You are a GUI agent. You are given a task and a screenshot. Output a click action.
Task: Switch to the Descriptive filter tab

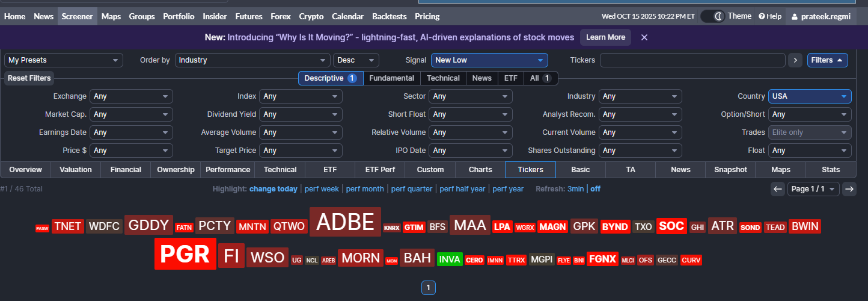(x=331, y=78)
